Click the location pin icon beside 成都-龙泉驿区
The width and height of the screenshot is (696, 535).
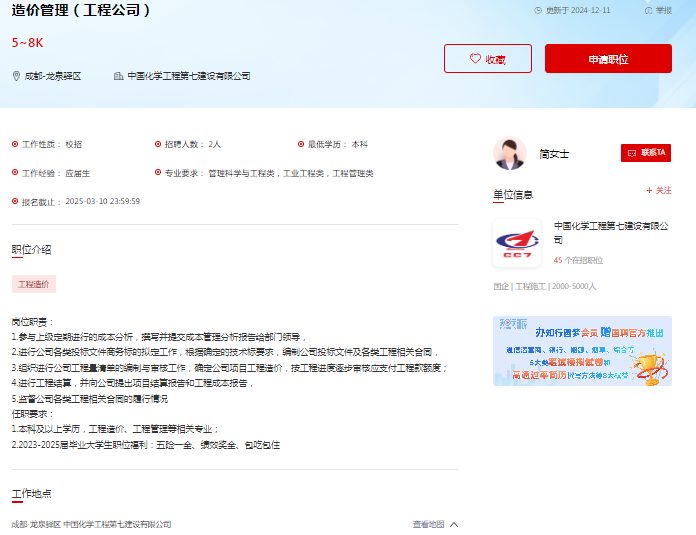pos(16,76)
